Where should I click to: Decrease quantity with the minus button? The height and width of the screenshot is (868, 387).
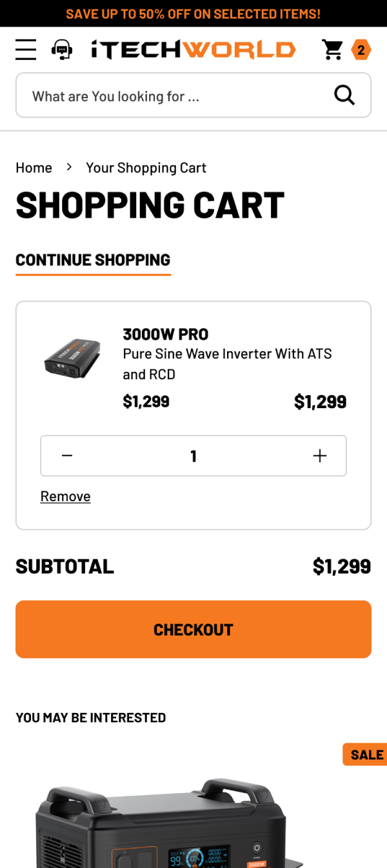tap(67, 456)
